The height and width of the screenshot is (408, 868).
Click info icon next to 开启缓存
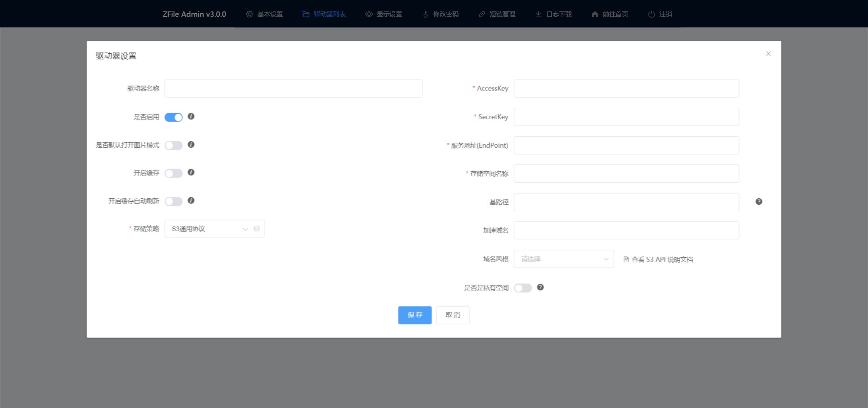point(191,172)
